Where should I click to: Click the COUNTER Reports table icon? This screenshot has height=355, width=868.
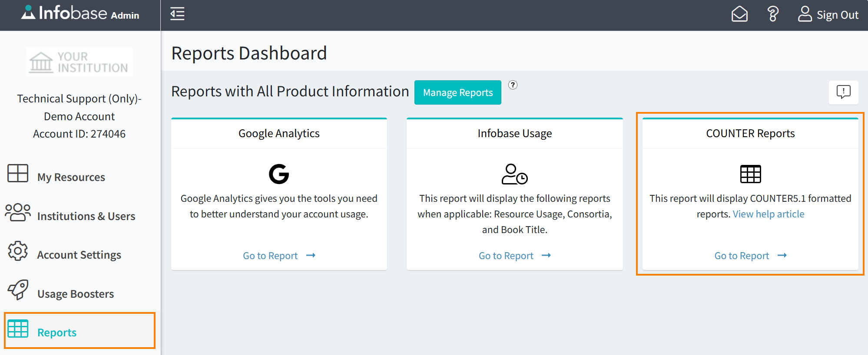pos(750,174)
